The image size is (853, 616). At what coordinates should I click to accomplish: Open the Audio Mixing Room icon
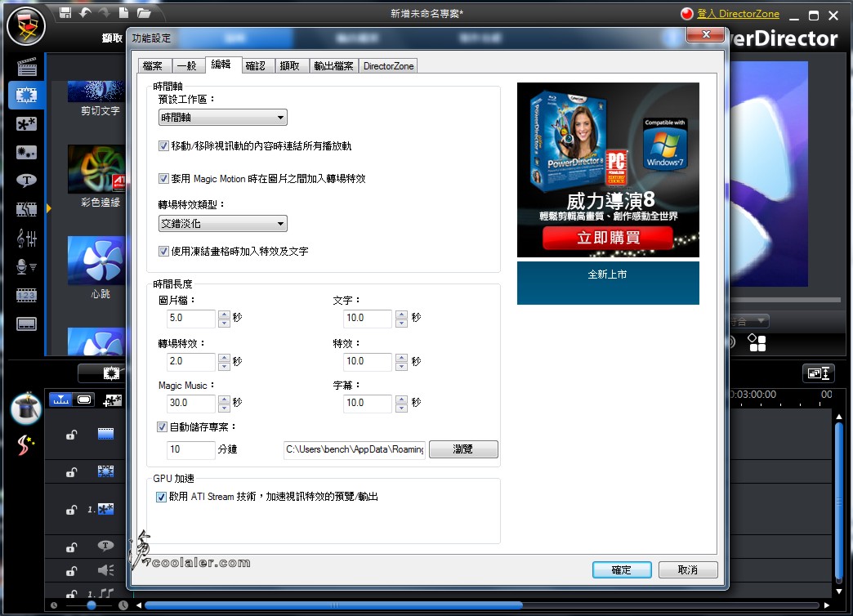pos(27,238)
